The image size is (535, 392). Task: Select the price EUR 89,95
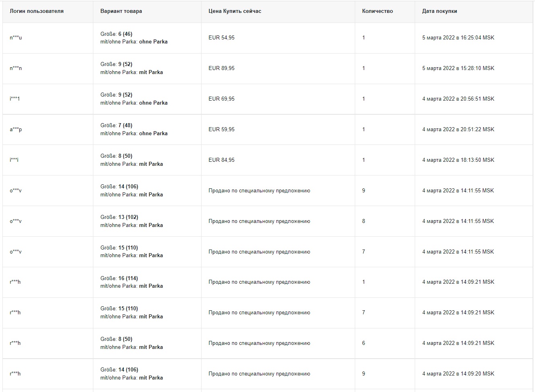pos(221,68)
